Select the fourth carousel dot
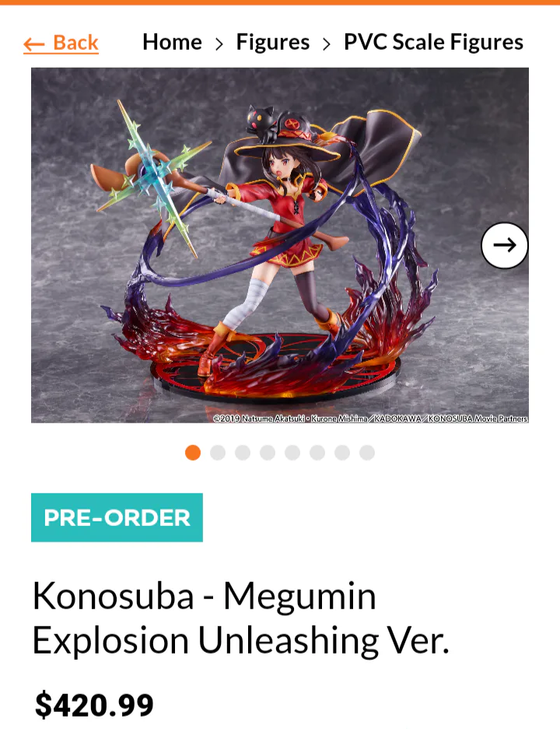 pos(268,452)
